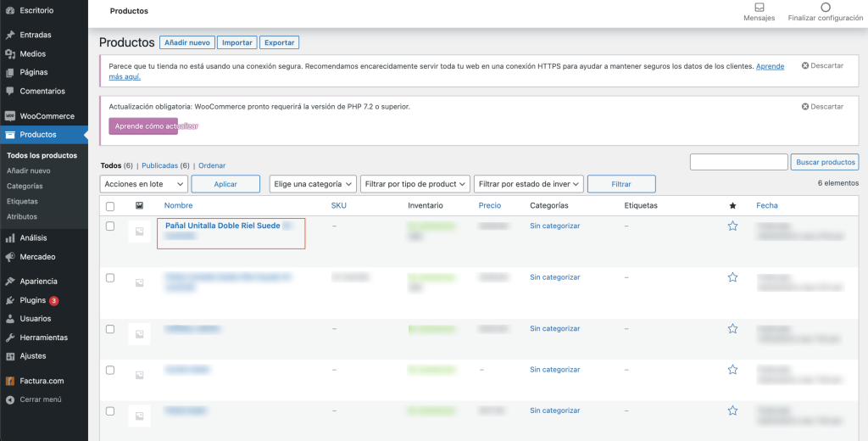Dismiss the PHP 7.2 update notice

(x=822, y=106)
